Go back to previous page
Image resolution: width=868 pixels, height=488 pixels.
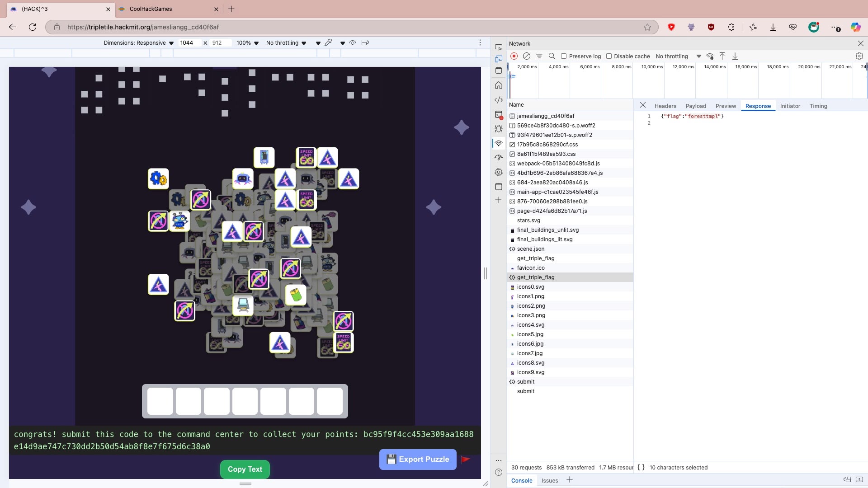(13, 27)
